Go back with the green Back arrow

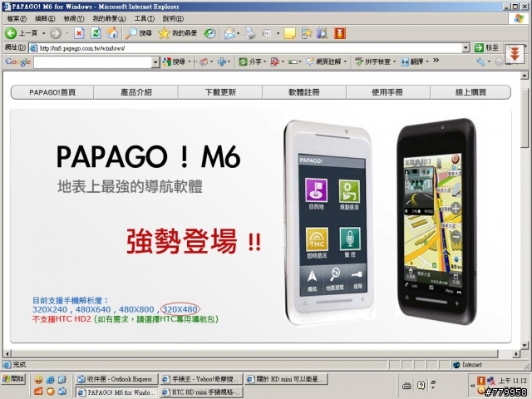(x=11, y=33)
